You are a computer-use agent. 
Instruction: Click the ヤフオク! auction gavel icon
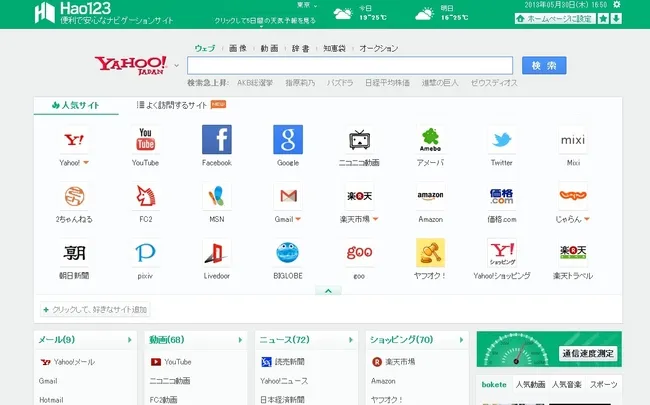click(430, 252)
